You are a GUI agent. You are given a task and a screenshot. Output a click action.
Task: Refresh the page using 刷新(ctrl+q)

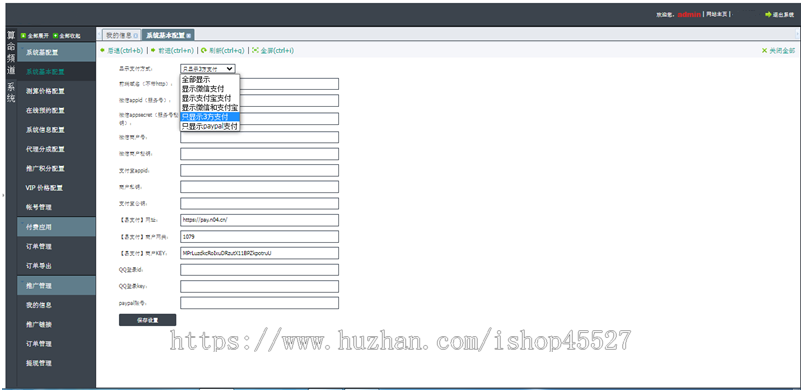point(222,51)
